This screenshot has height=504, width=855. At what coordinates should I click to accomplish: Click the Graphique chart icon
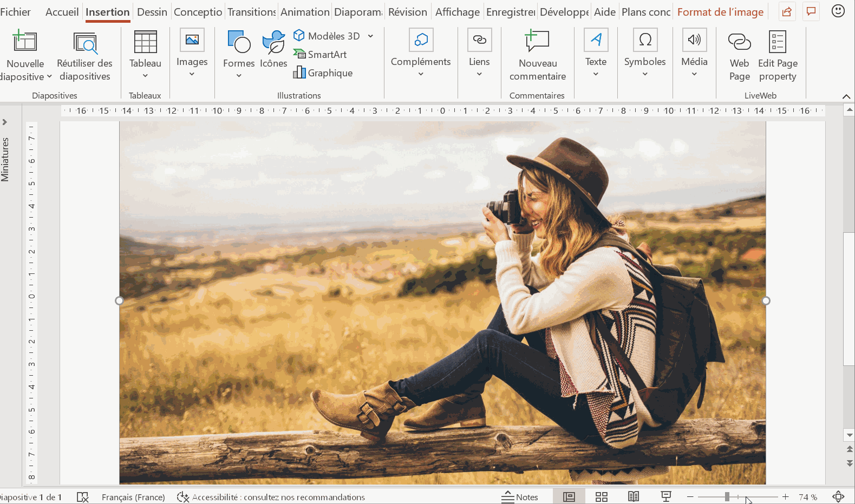point(299,73)
